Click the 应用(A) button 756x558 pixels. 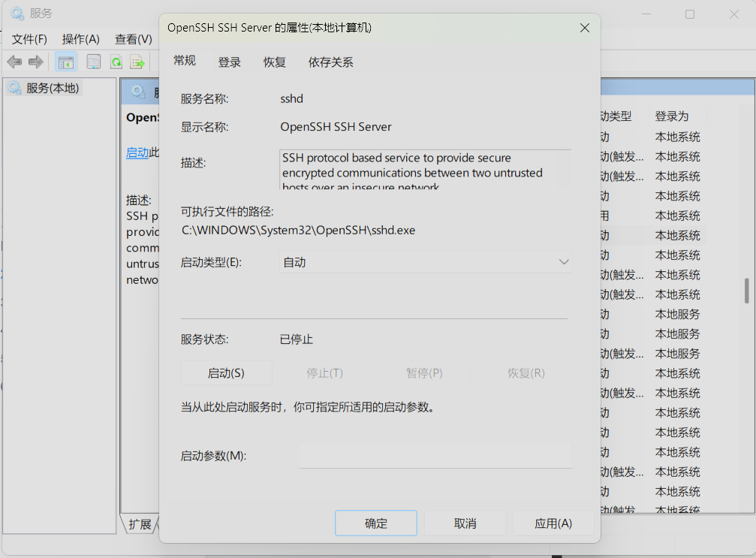coord(553,523)
